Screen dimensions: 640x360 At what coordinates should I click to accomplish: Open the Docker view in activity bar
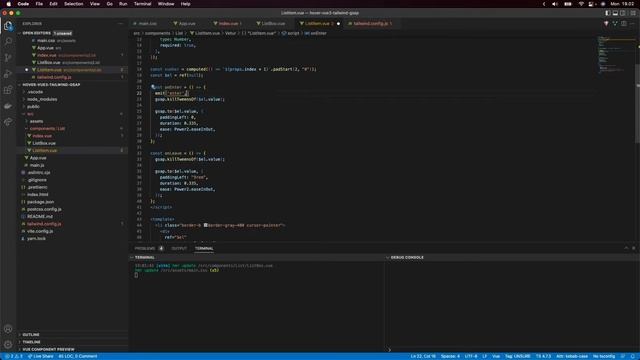(x=8, y=106)
